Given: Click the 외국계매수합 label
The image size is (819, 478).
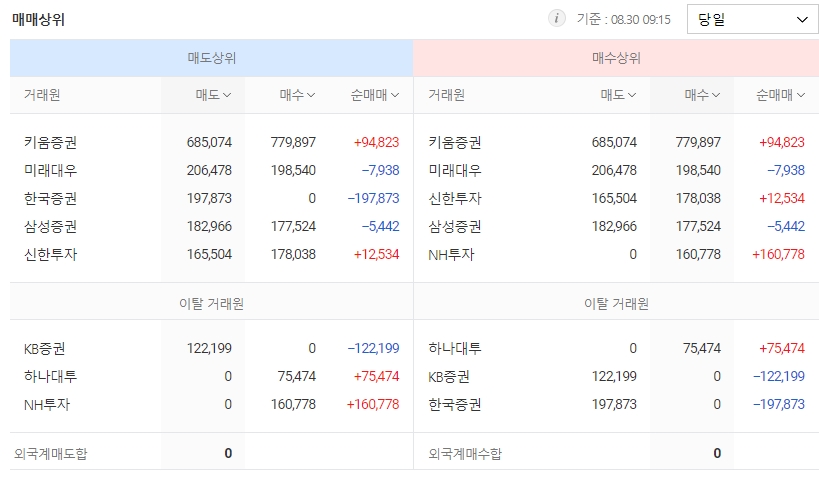Looking at the screenshot, I should pyautogui.click(x=465, y=453).
